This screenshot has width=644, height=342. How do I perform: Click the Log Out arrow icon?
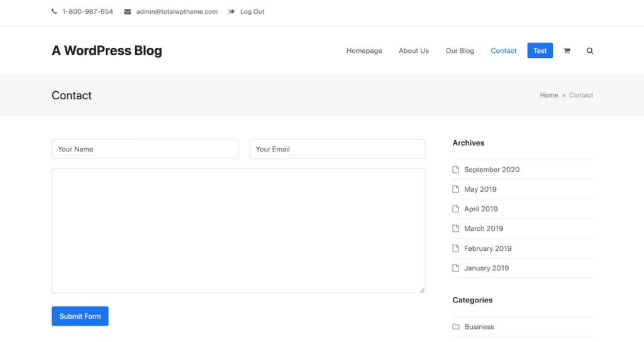231,11
